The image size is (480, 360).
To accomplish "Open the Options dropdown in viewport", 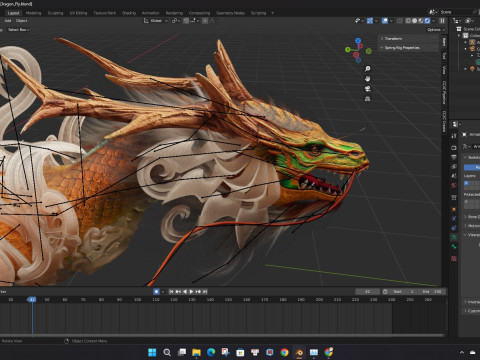I will pos(436,30).
